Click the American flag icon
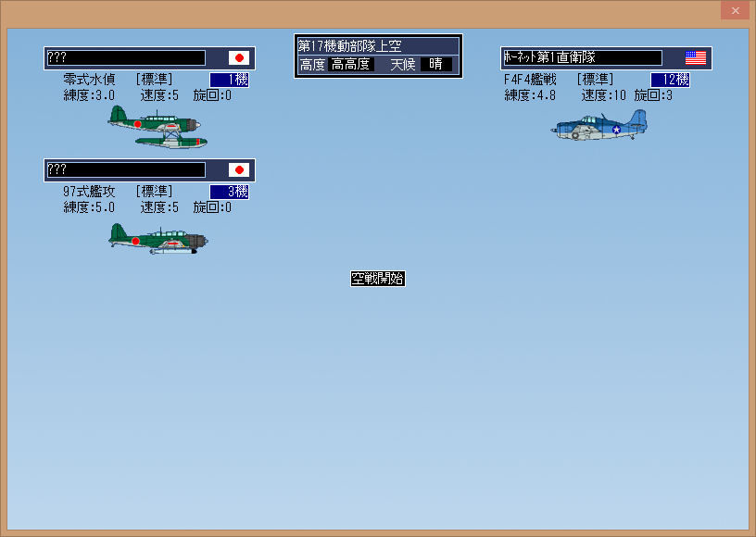 point(696,57)
